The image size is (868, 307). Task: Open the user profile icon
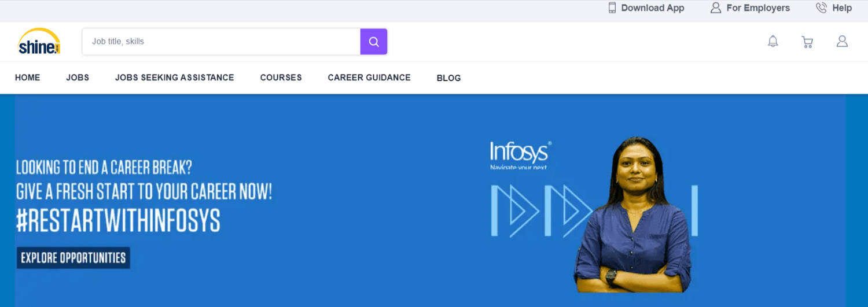pyautogui.click(x=842, y=42)
